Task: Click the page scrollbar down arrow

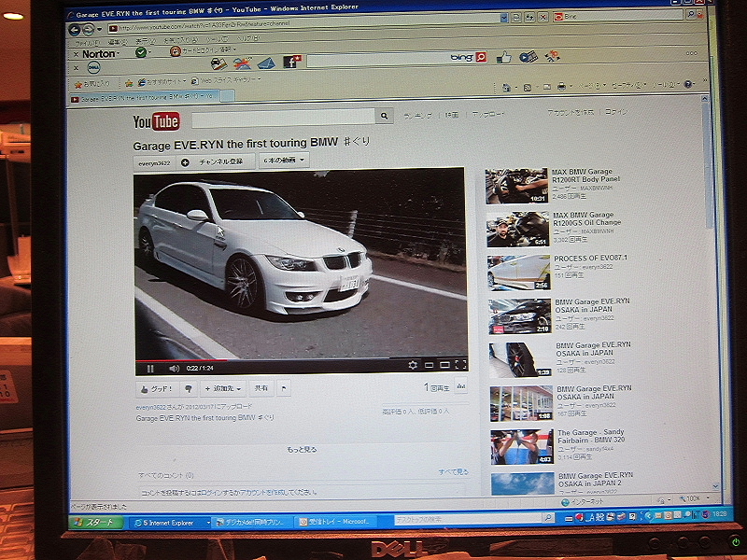Action: (x=715, y=486)
